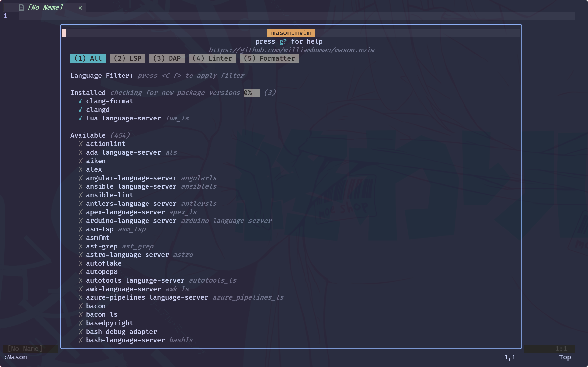Viewport: 588px width, 367px height.
Task: Click the X icon beside asmfmt
Action: click(x=80, y=238)
